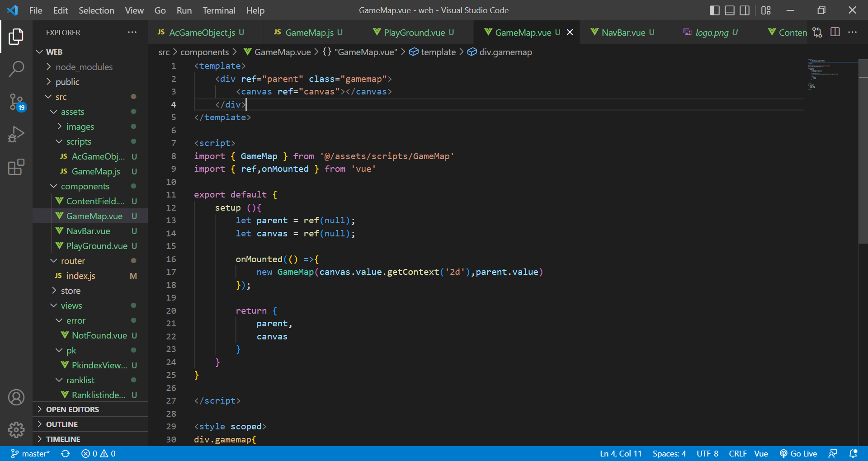Open NotFound.vue in file tree
The image size is (868, 461).
point(90,335)
